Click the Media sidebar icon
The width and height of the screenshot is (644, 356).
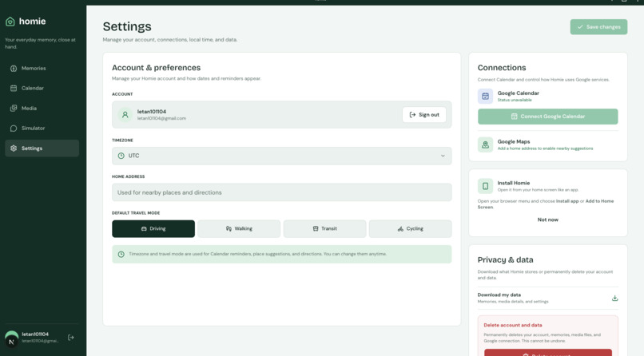point(14,109)
